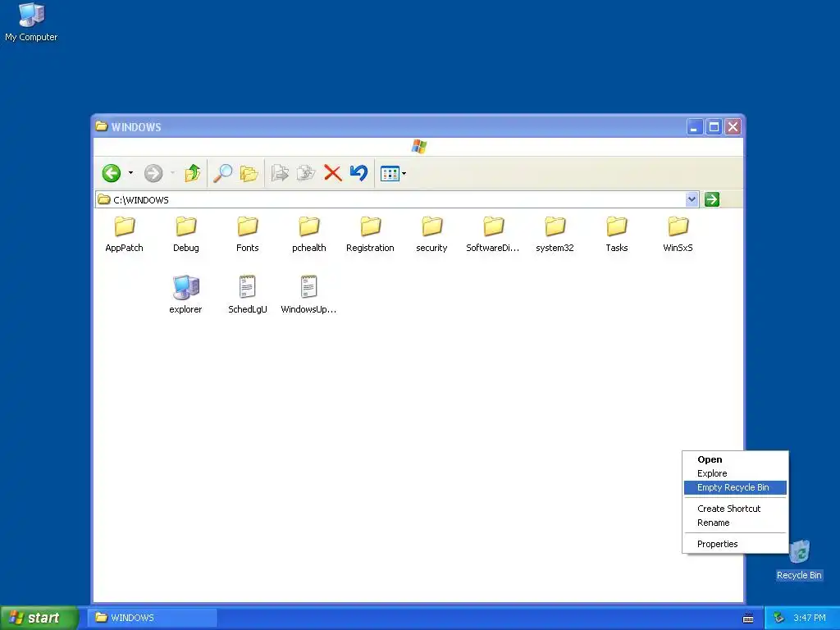
Task: Select the AppPatch folder
Action: pos(125,234)
